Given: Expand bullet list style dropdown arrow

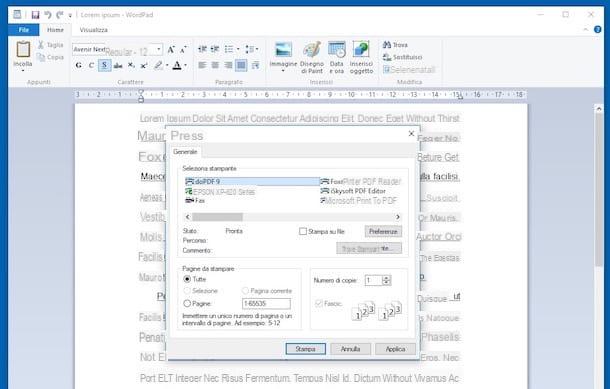Looking at the screenshot, I should point(238,49).
